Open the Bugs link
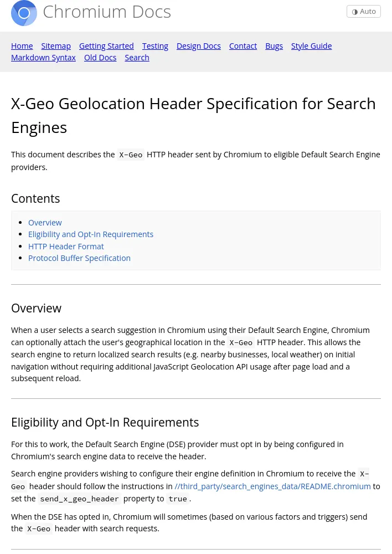 coord(274,46)
